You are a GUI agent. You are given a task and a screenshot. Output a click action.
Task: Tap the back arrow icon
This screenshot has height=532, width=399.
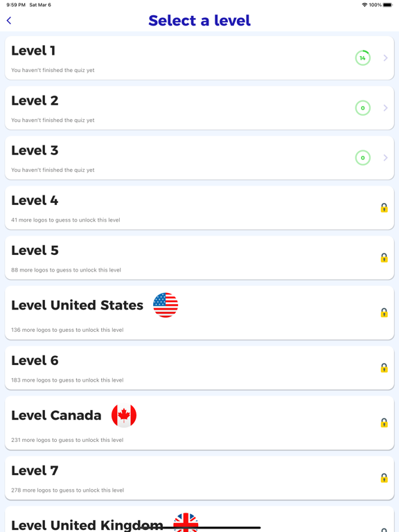coord(9,21)
